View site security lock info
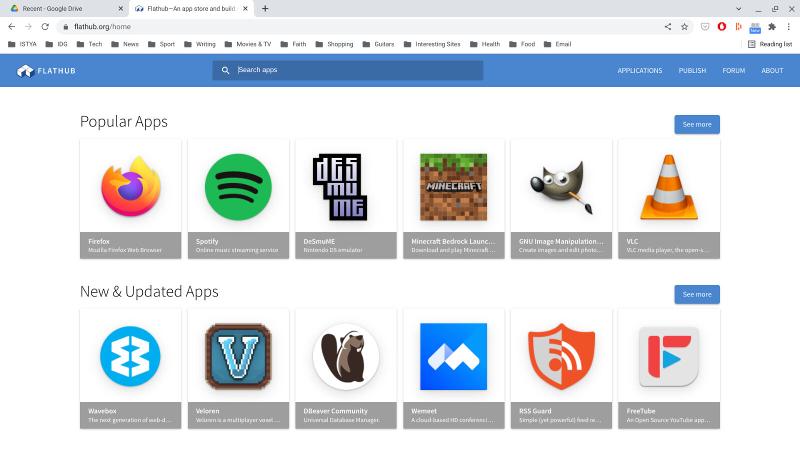The image size is (800, 450). point(65,27)
